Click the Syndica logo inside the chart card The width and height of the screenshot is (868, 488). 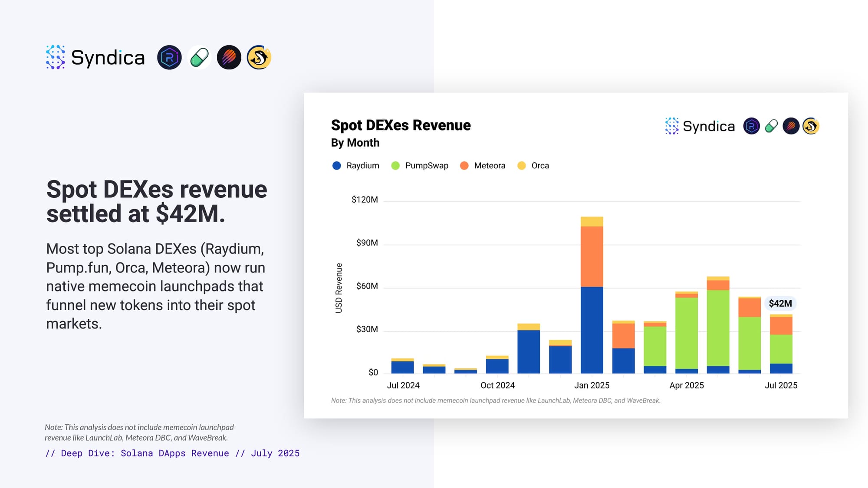pyautogui.click(x=700, y=126)
